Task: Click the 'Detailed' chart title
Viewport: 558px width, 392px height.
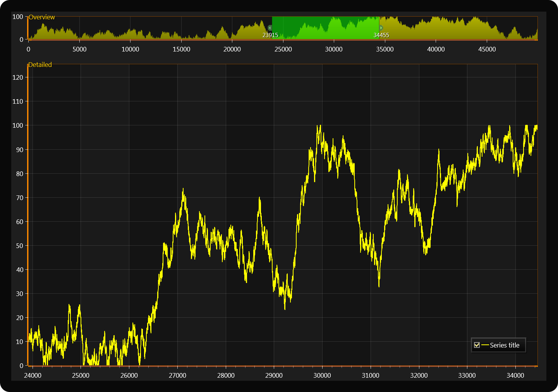Action: [40, 65]
